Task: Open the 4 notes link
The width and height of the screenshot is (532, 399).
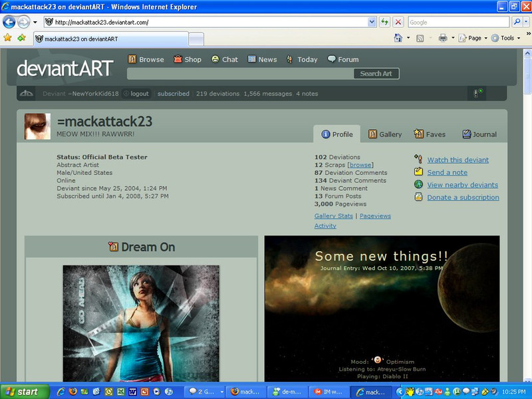Action: coord(307,94)
